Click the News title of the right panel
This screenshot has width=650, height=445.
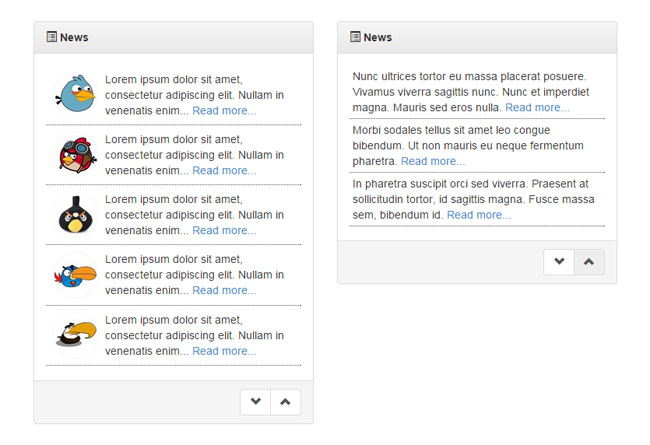point(378,37)
